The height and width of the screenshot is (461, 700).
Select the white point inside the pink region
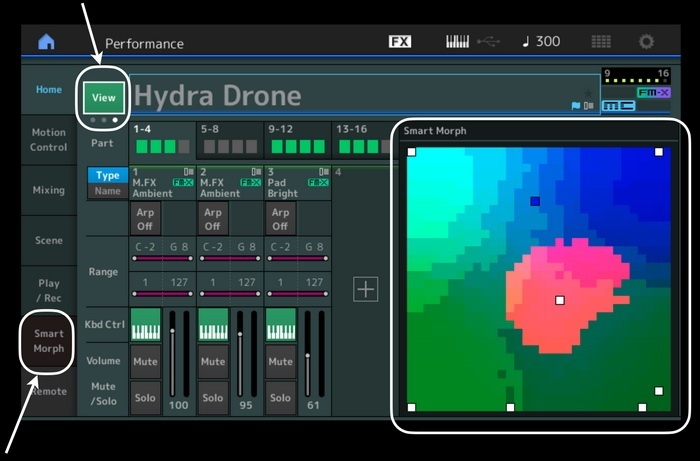click(x=560, y=300)
